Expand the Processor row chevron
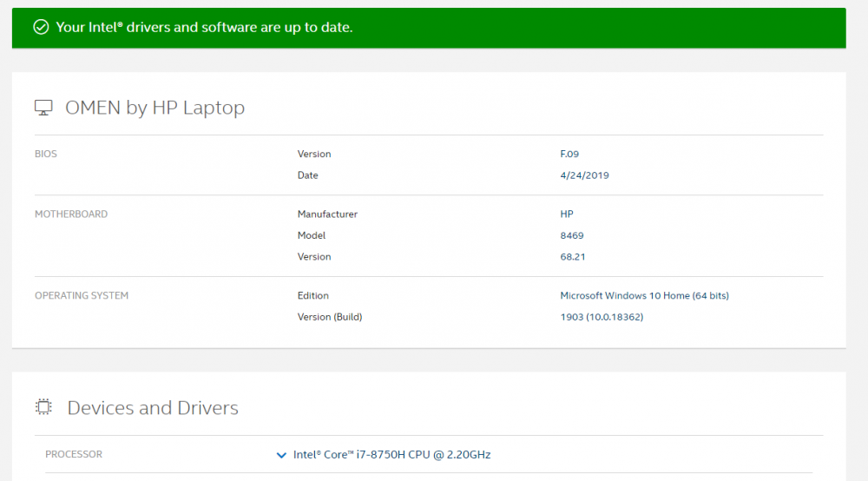The height and width of the screenshot is (481, 868). (280, 455)
